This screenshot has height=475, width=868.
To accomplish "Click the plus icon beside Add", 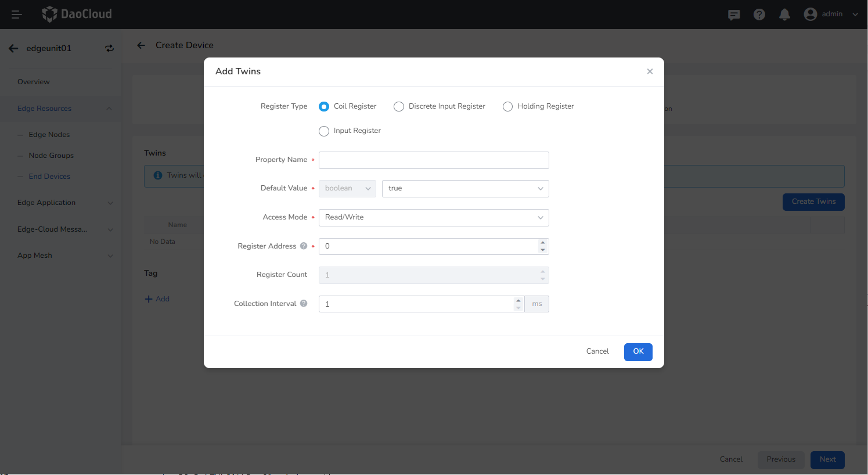I will point(149,299).
